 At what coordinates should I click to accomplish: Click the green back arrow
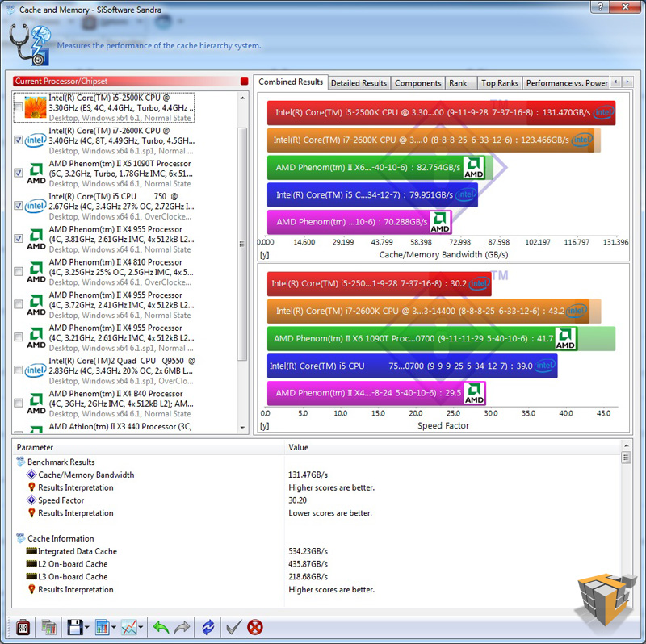161,627
